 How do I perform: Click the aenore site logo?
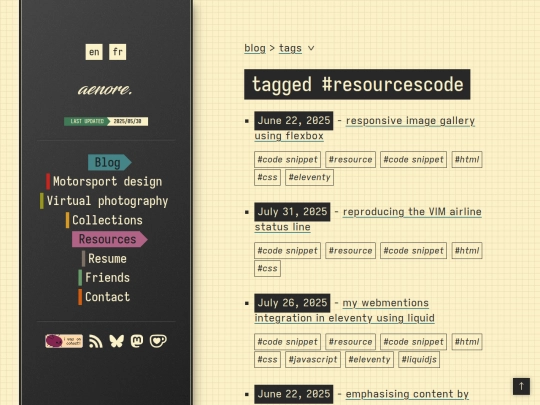105,90
